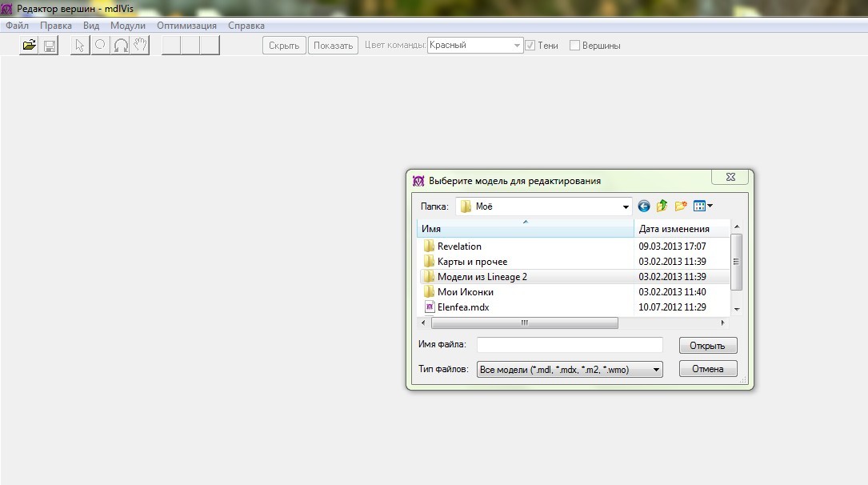
Task: Click the file list scroll up arrow
Action: pyautogui.click(x=737, y=226)
